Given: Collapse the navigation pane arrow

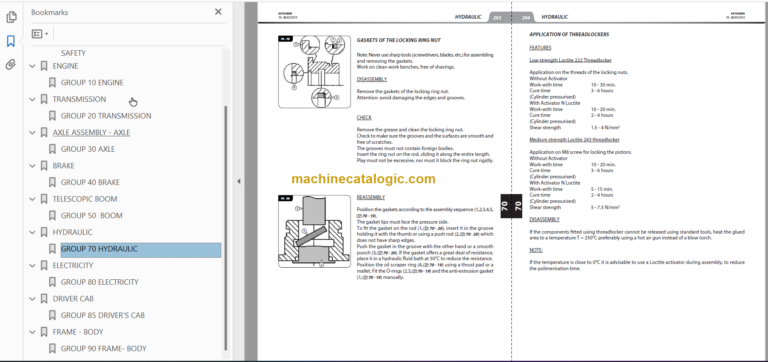Looking at the screenshot, I should coord(239,181).
